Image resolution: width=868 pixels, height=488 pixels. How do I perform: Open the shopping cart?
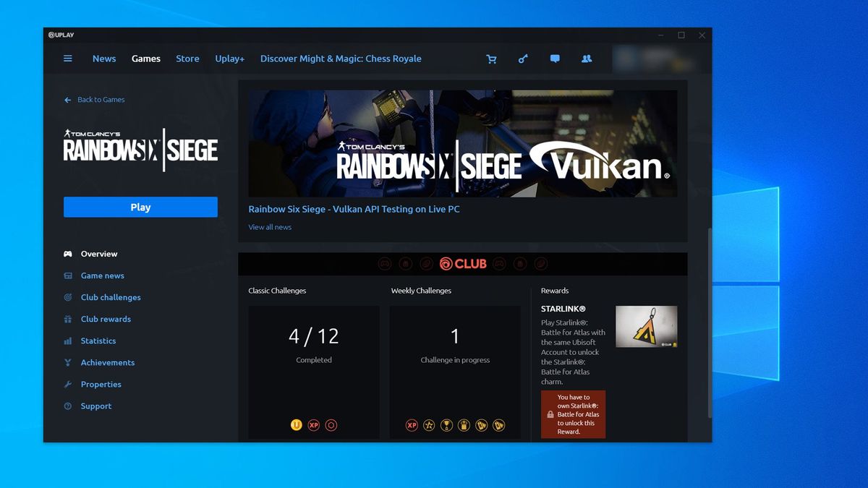coord(492,59)
